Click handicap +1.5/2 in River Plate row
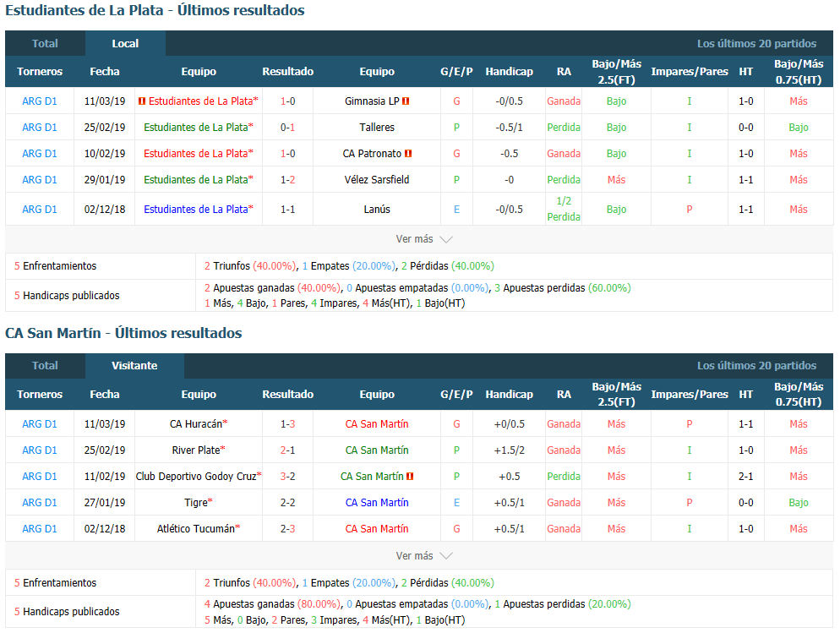840x633 pixels. [x=509, y=450]
